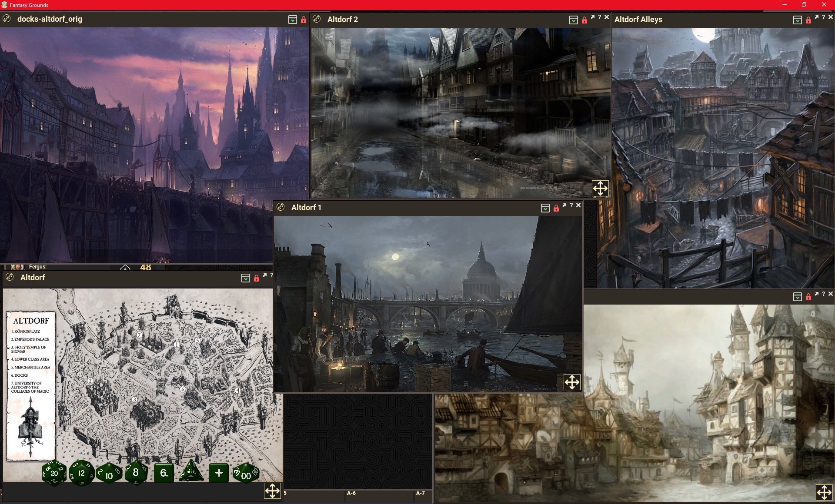Toggle lock on Altdorf map window

pyautogui.click(x=256, y=278)
